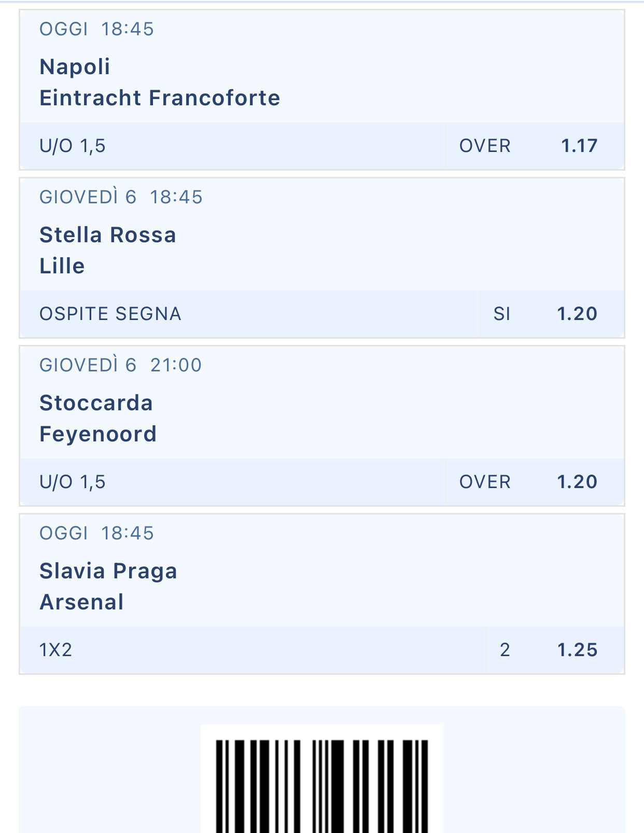Click the barcode image

(x=321, y=784)
